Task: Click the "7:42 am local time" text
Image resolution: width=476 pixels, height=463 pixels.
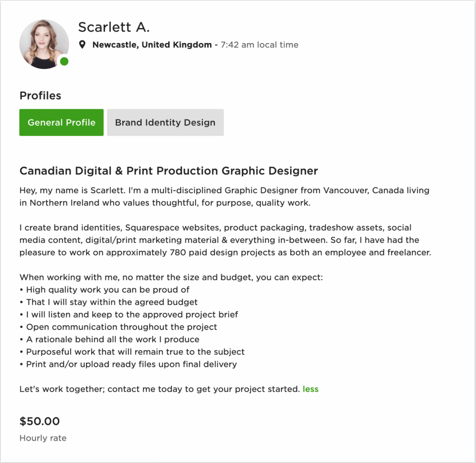Action: (259, 45)
